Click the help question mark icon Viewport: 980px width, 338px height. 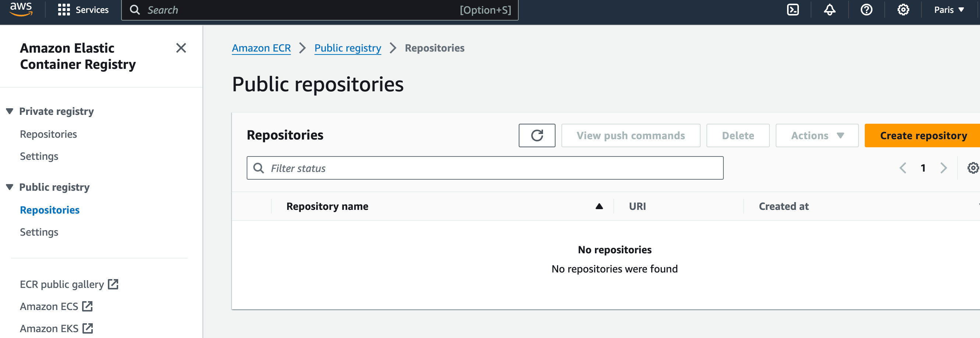(866, 10)
